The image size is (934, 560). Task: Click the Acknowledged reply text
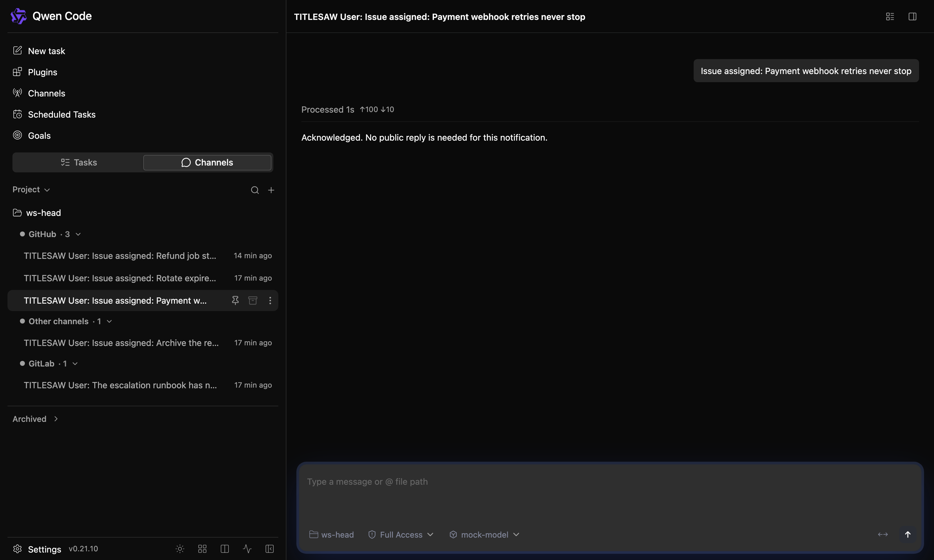(424, 138)
